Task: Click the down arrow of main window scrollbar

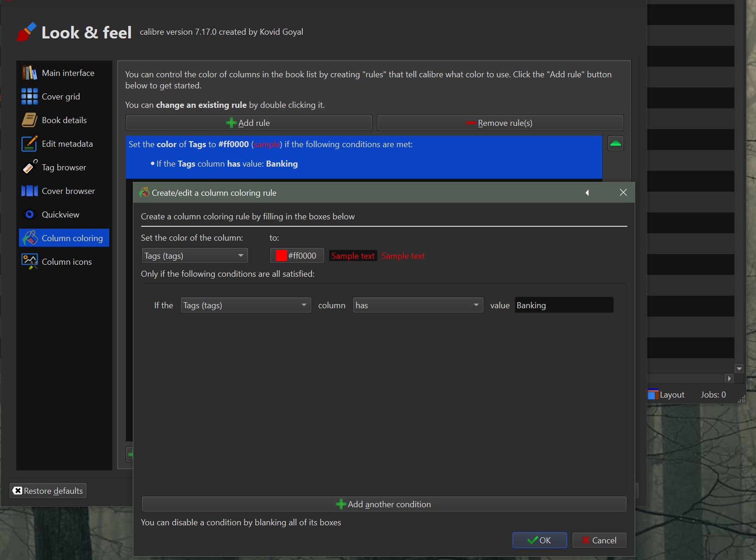Action: point(739,369)
